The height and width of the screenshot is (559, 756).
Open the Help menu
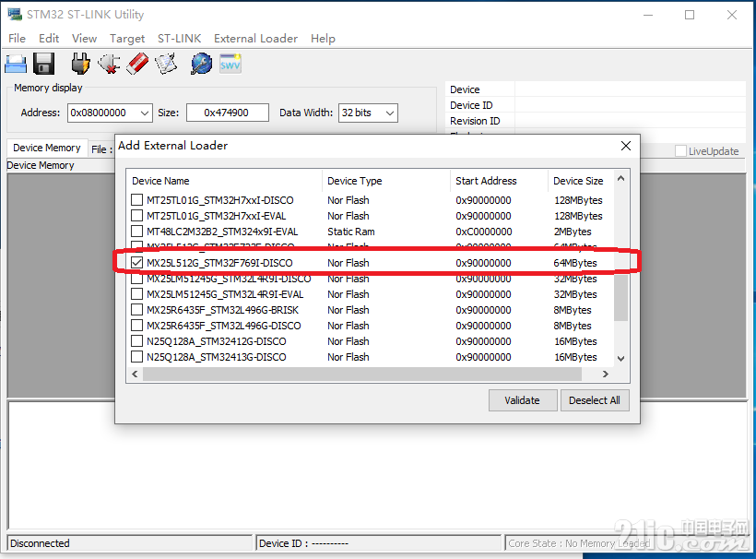[x=323, y=38]
